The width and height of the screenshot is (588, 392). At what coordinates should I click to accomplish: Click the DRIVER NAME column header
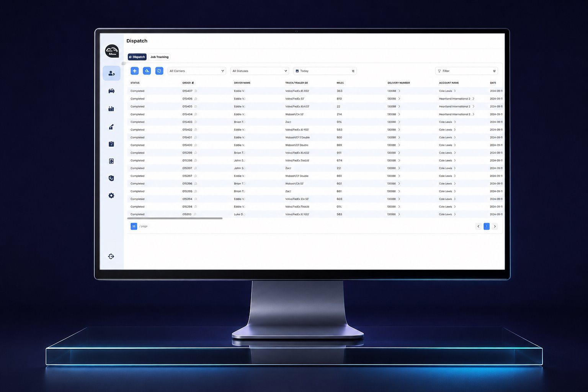pos(242,83)
